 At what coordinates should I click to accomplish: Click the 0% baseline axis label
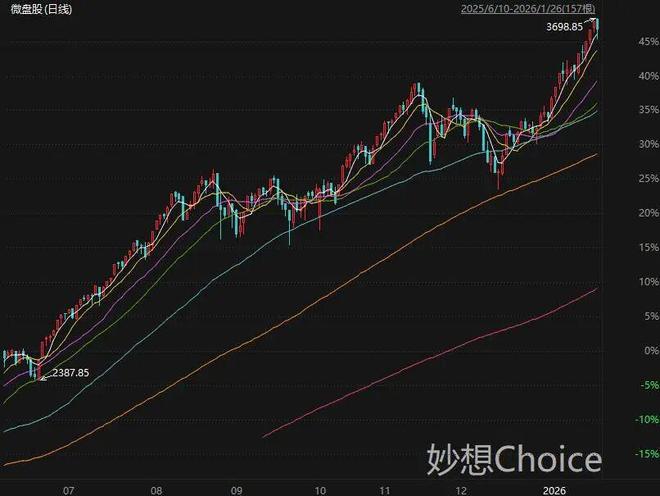645,351
